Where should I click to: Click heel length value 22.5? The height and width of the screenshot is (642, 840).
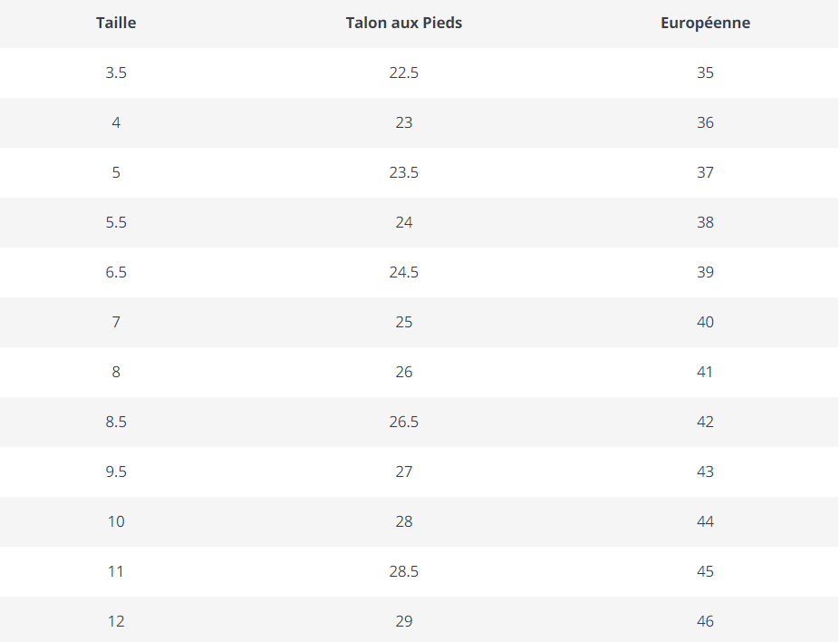click(x=404, y=73)
